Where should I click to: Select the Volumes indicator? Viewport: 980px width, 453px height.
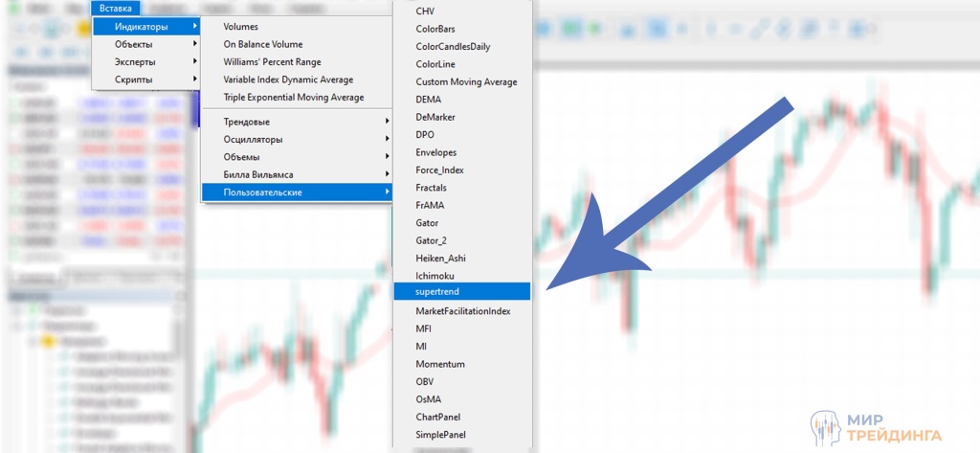coord(241,27)
